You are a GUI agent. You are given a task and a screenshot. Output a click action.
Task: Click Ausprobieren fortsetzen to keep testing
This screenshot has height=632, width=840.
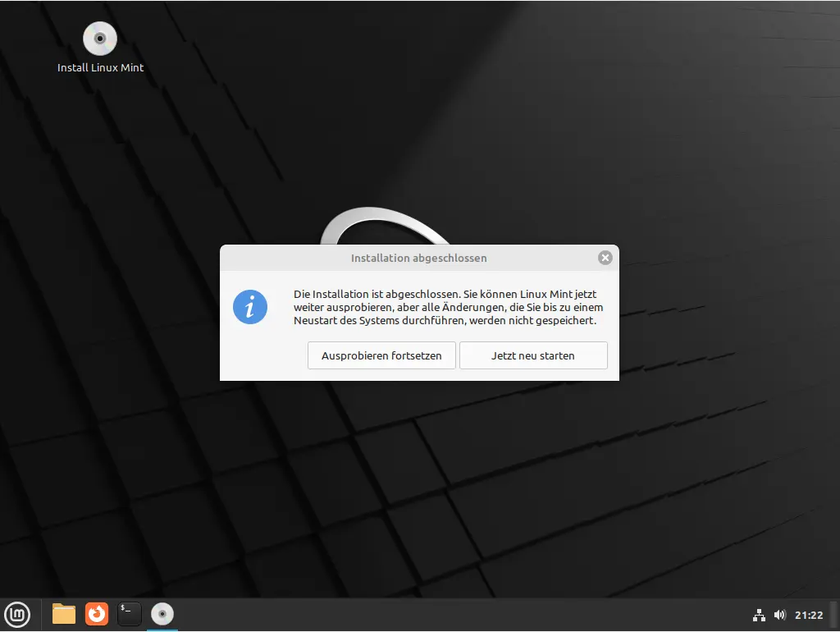[x=381, y=355]
